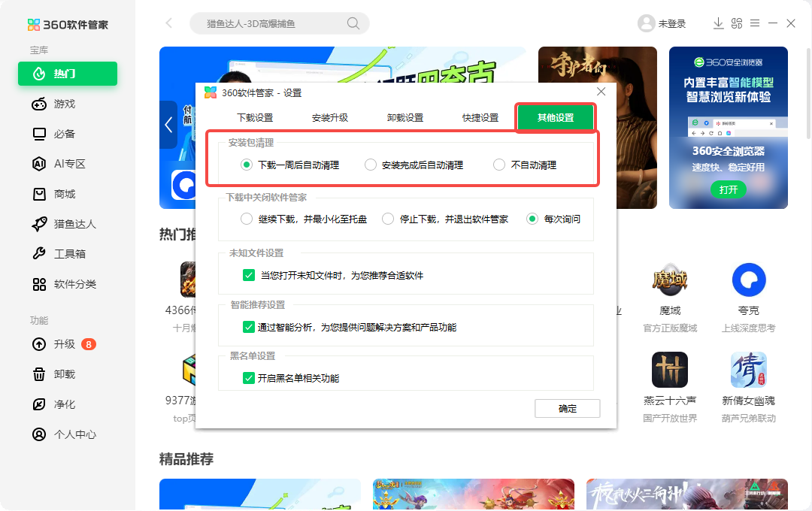The width and height of the screenshot is (812, 511).
Task: Select 安装完成后自动清理 option
Action: coord(414,165)
